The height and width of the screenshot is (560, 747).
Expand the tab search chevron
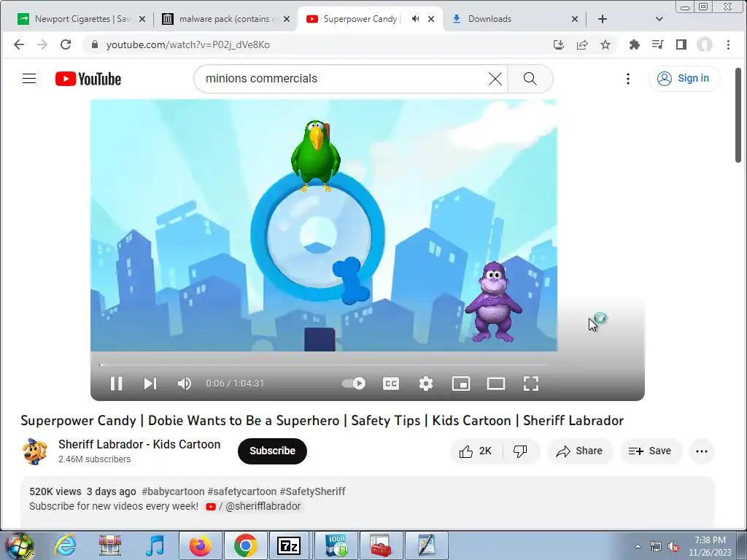(x=659, y=19)
